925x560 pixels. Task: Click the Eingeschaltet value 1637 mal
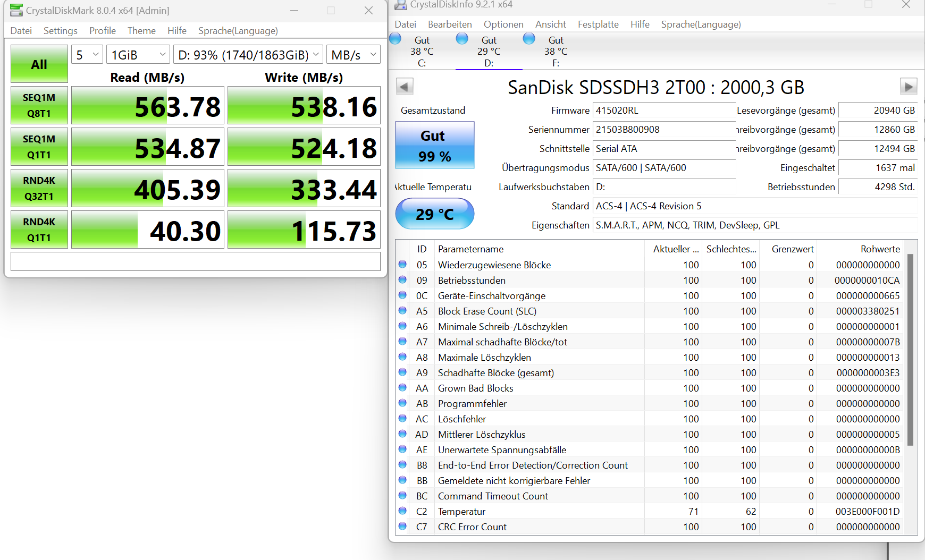(x=878, y=168)
